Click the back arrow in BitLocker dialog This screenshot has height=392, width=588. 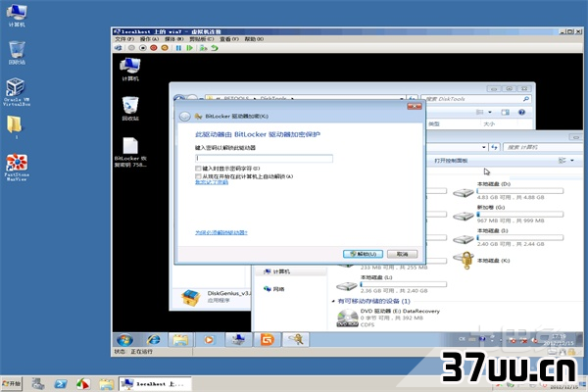pos(184,117)
